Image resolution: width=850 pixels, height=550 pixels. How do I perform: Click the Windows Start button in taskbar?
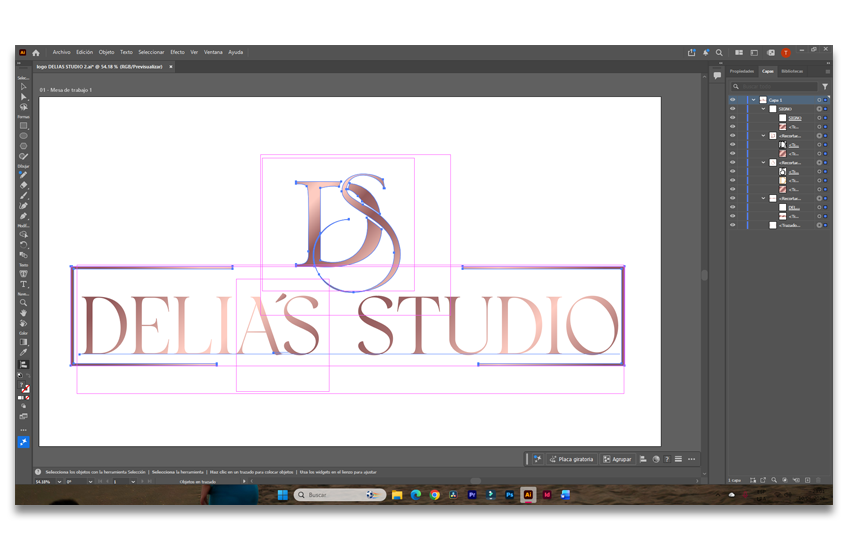pyautogui.click(x=282, y=495)
